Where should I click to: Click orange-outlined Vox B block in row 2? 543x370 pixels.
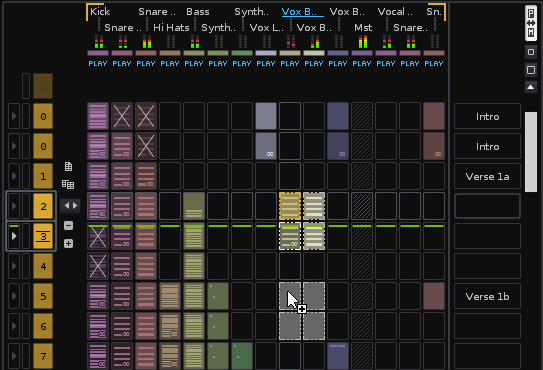pos(290,206)
